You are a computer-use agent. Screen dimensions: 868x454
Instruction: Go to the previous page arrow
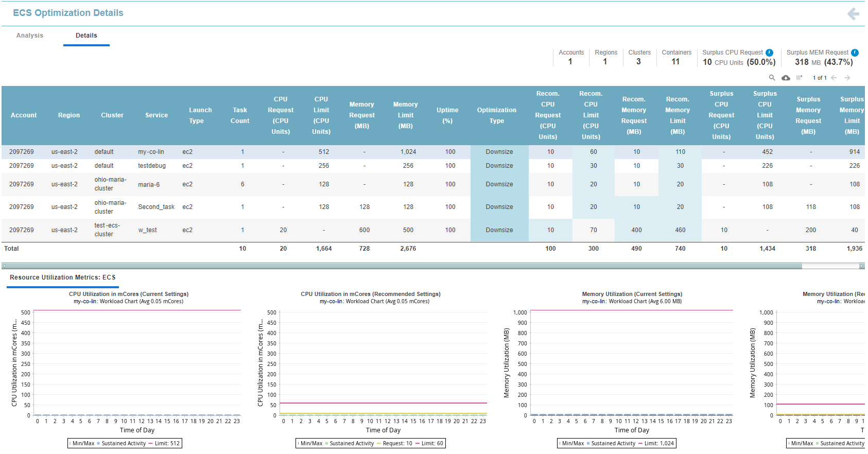click(834, 78)
